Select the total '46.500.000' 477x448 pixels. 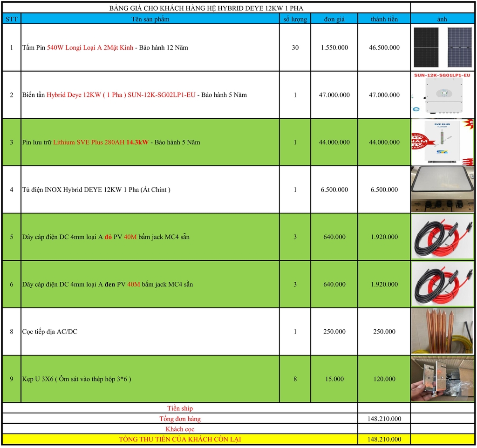click(x=384, y=48)
